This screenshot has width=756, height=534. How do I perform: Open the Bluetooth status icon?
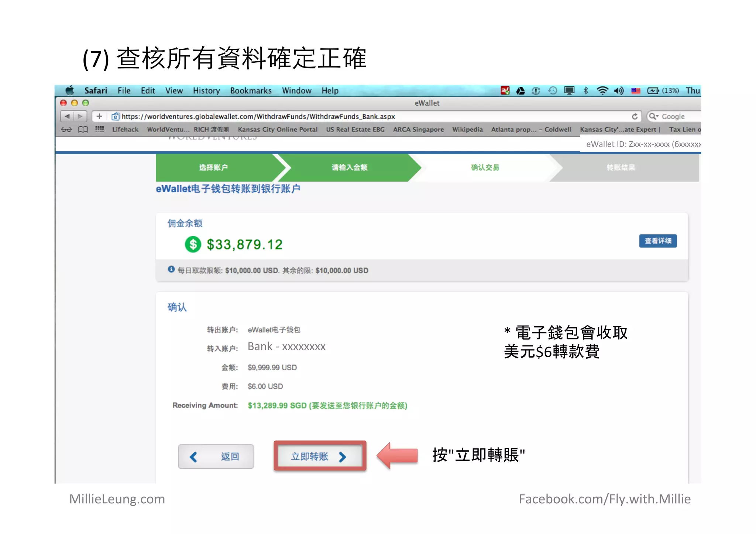pyautogui.click(x=586, y=90)
